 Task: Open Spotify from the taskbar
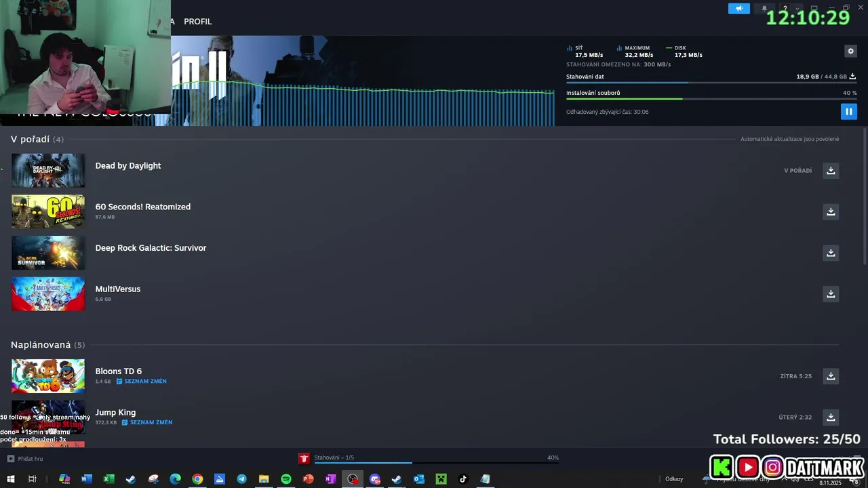pyautogui.click(x=286, y=479)
